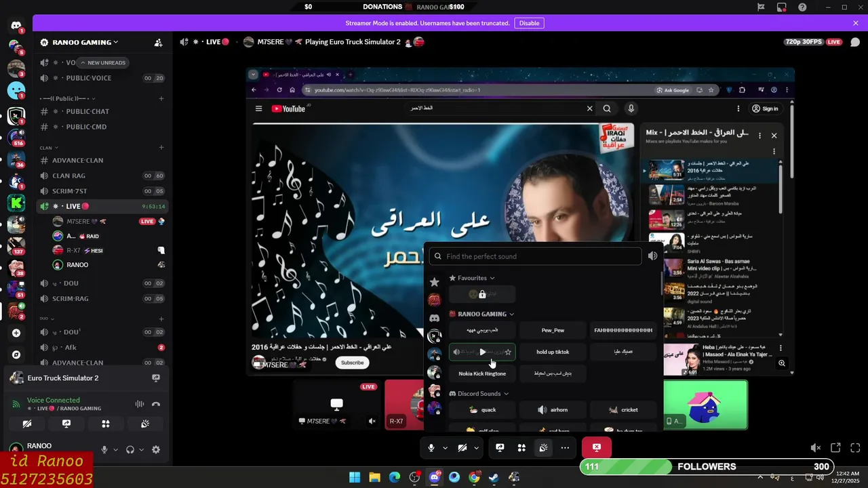Click invite members icon beside RANOO GAMING
The width and height of the screenshot is (868, 488).
pyautogui.click(x=158, y=42)
